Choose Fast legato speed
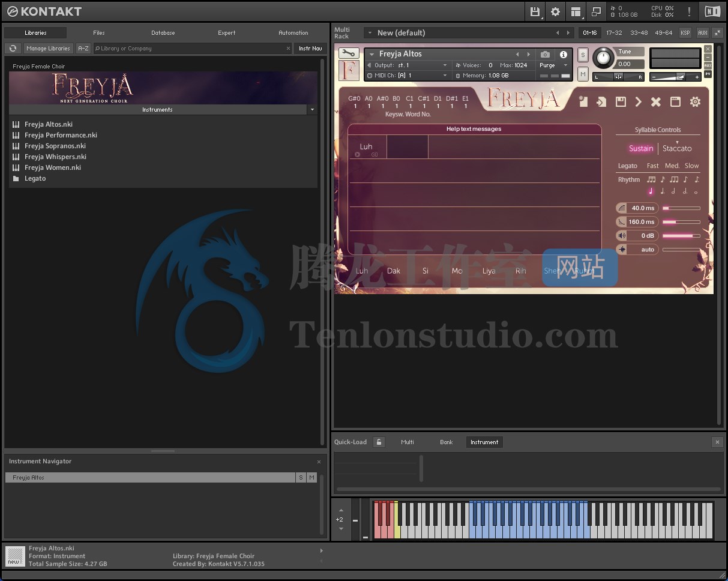Image resolution: width=728 pixels, height=581 pixels. click(x=653, y=166)
